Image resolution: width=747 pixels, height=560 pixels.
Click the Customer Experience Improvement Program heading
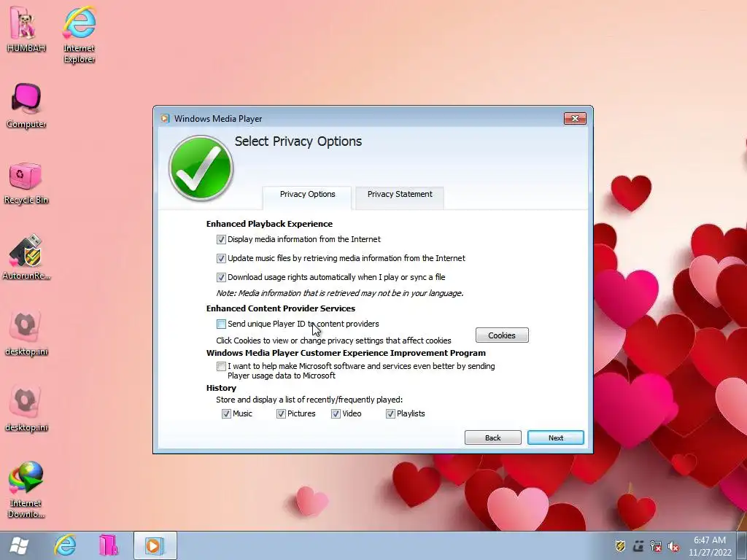(x=346, y=353)
